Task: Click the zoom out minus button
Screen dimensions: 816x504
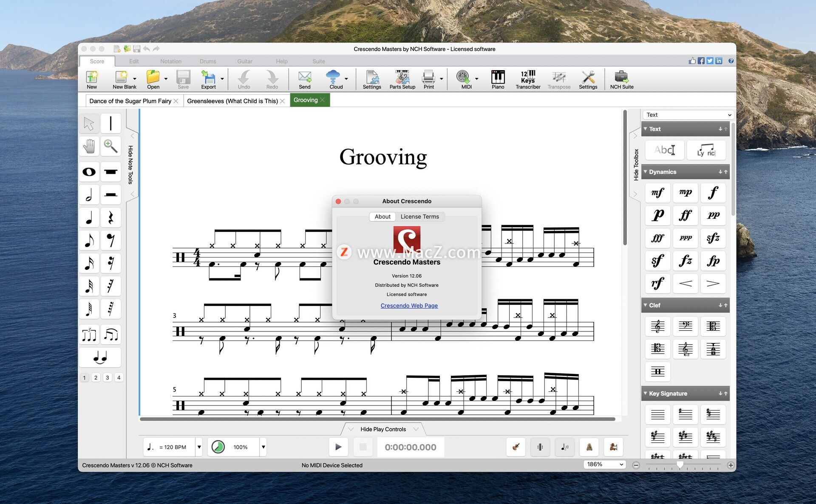Action: click(x=636, y=465)
